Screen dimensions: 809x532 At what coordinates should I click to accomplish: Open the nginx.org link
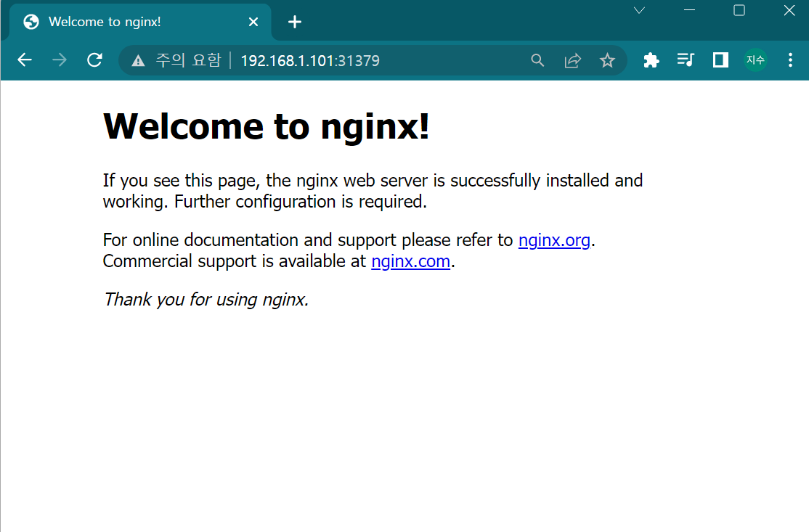tap(554, 240)
